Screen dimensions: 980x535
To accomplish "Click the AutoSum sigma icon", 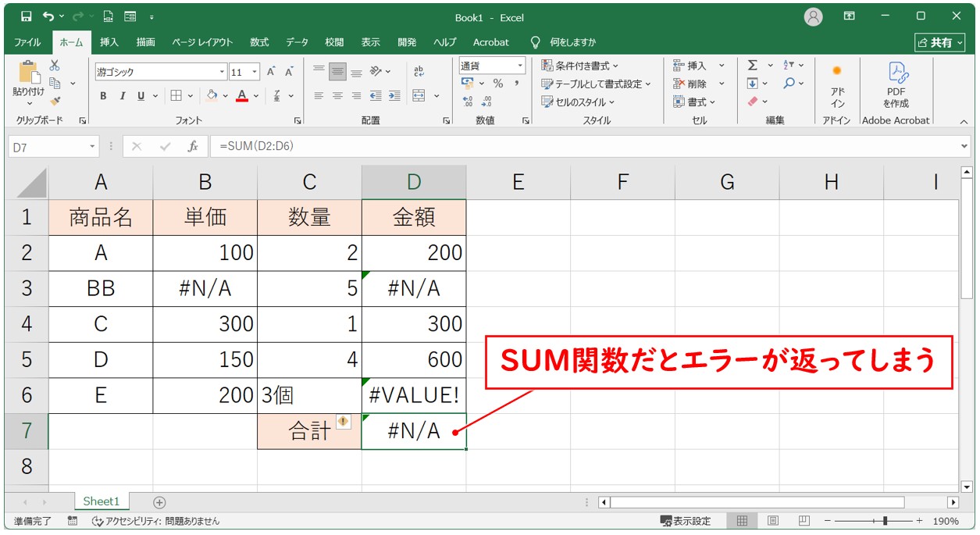I will [752, 66].
